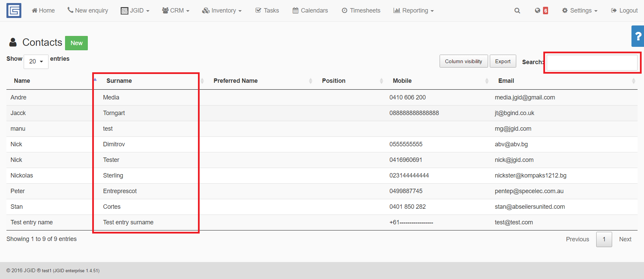Open the Calendars page
This screenshot has height=279, width=644.
(310, 11)
